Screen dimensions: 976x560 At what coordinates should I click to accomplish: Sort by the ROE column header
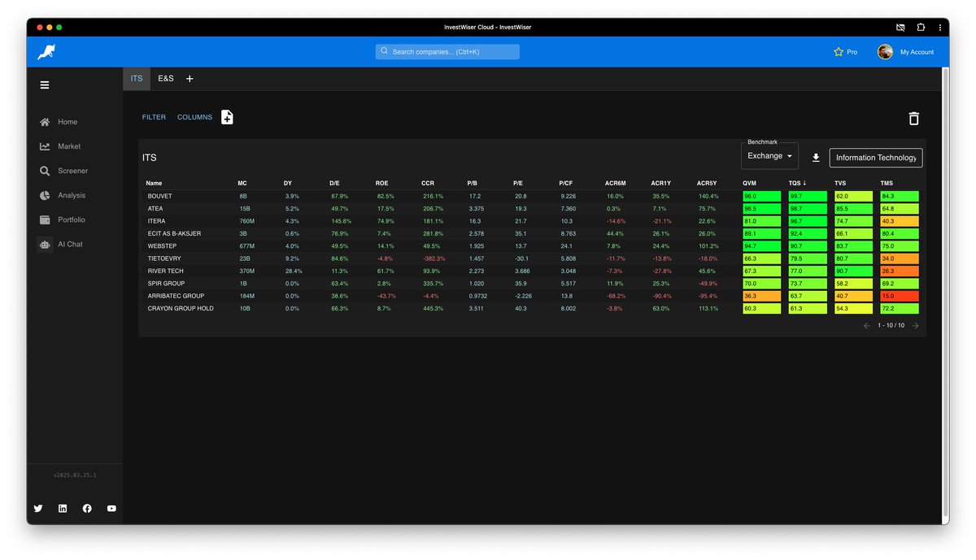tap(381, 183)
